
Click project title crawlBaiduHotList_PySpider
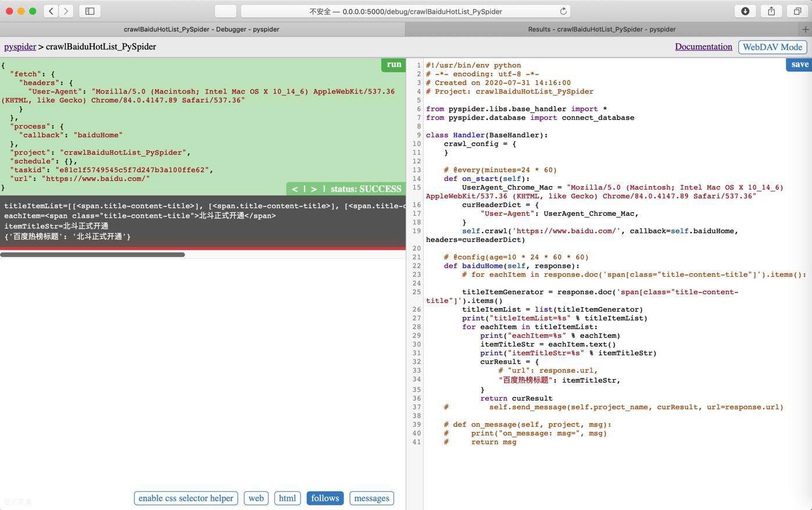101,47
